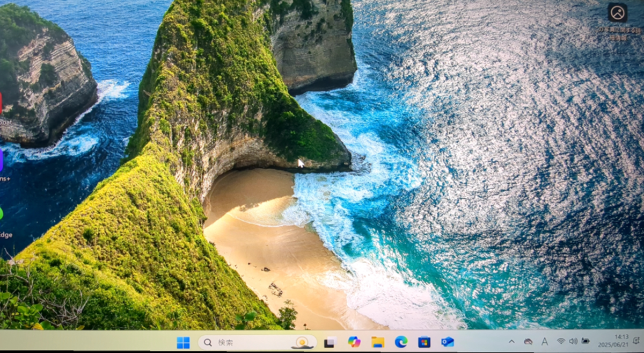Image resolution: width=644 pixels, height=353 pixels.
Task: Open the clock showing 14:13 2025/06/21
Action: pos(613,341)
